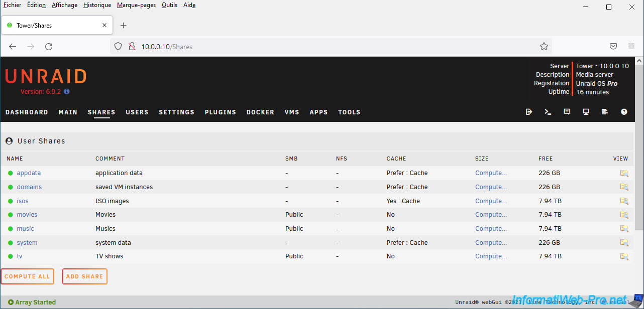Open a new browser tab with plus button
Image resolution: width=644 pixels, height=309 pixels.
(124, 25)
